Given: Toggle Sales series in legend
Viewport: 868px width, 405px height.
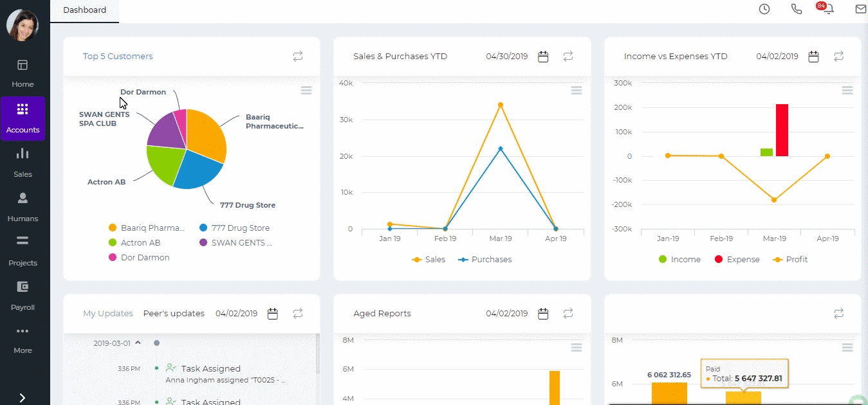Looking at the screenshot, I should coord(429,260).
